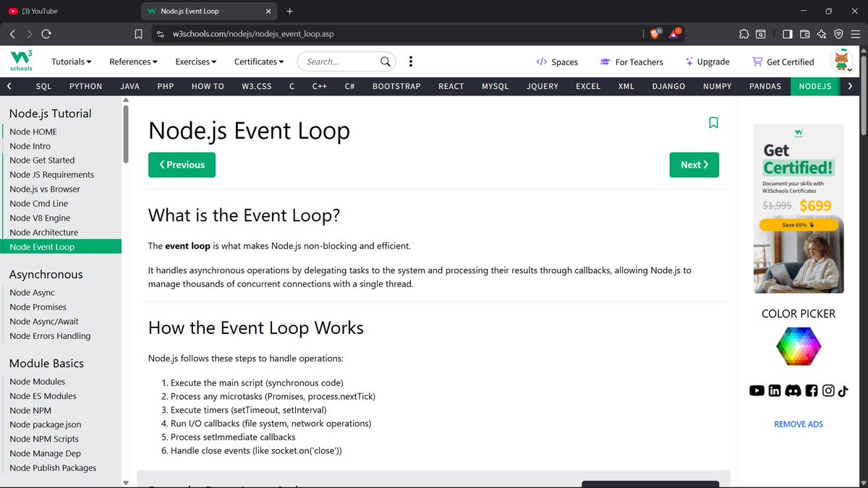Image resolution: width=868 pixels, height=488 pixels.
Task: Open the W3Schools YouTube icon
Action: pyautogui.click(x=757, y=390)
